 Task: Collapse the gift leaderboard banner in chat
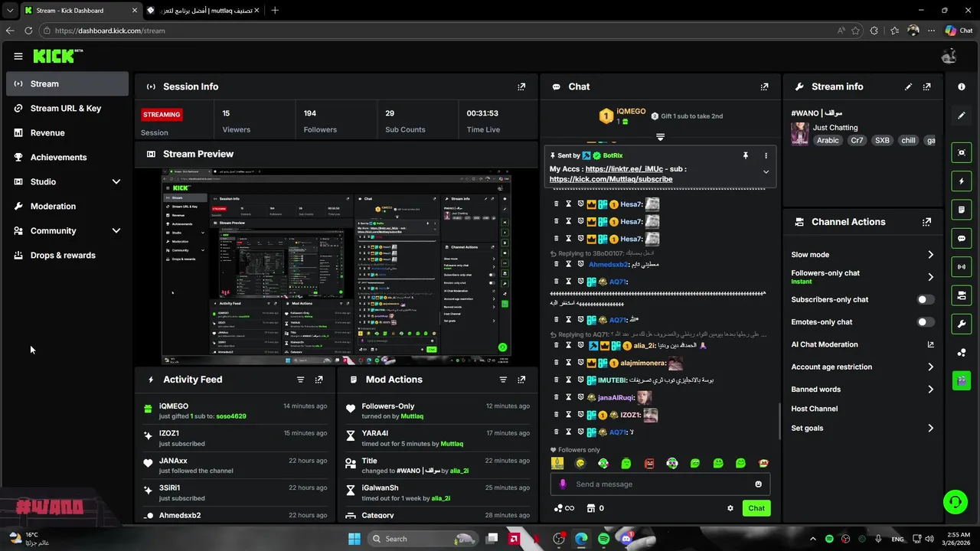coord(660,138)
